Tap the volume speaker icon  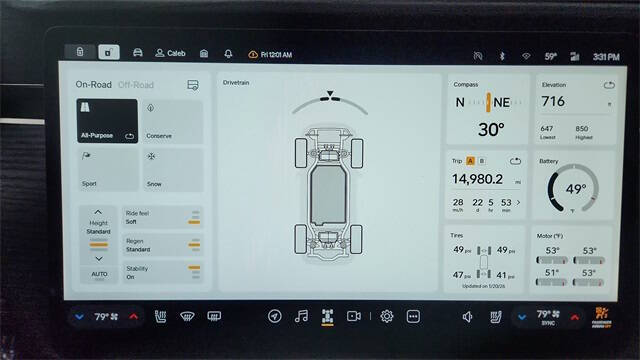468,317
